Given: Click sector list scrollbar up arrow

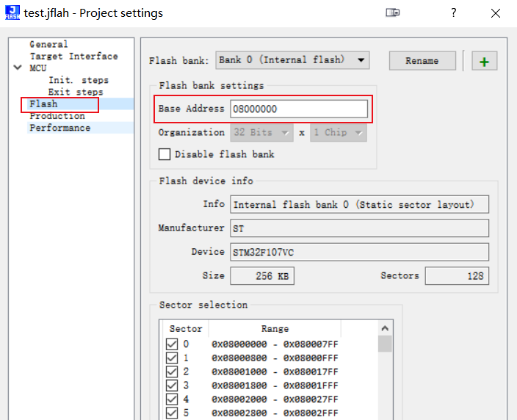Looking at the screenshot, I should pyautogui.click(x=385, y=328).
